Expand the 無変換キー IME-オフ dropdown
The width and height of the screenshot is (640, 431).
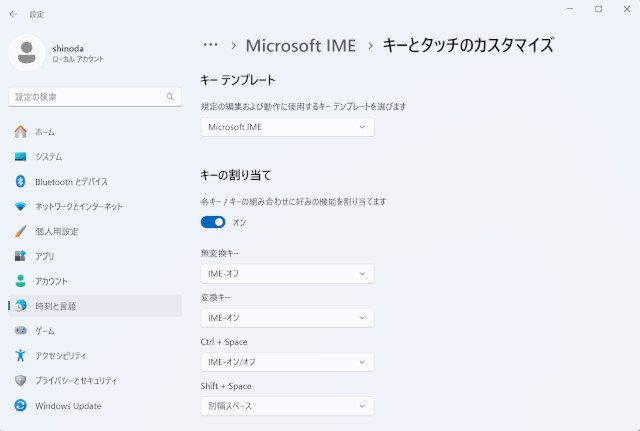click(x=287, y=273)
